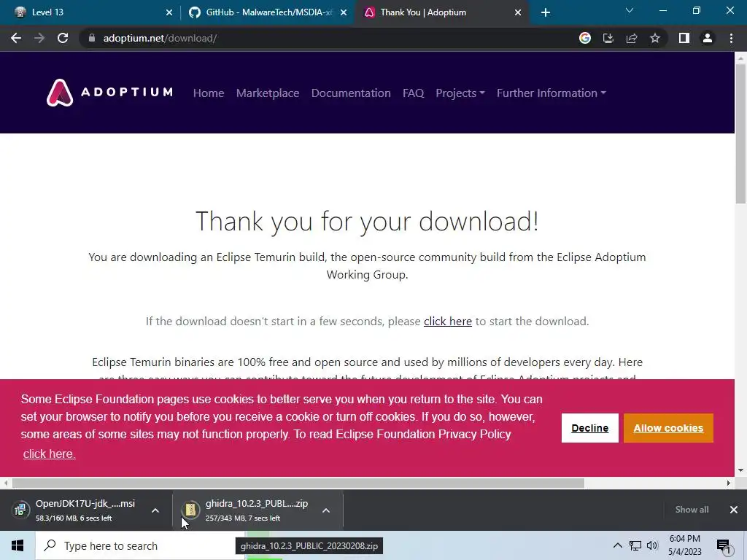
Task: Click the Adoptium logo
Action: pos(109,93)
